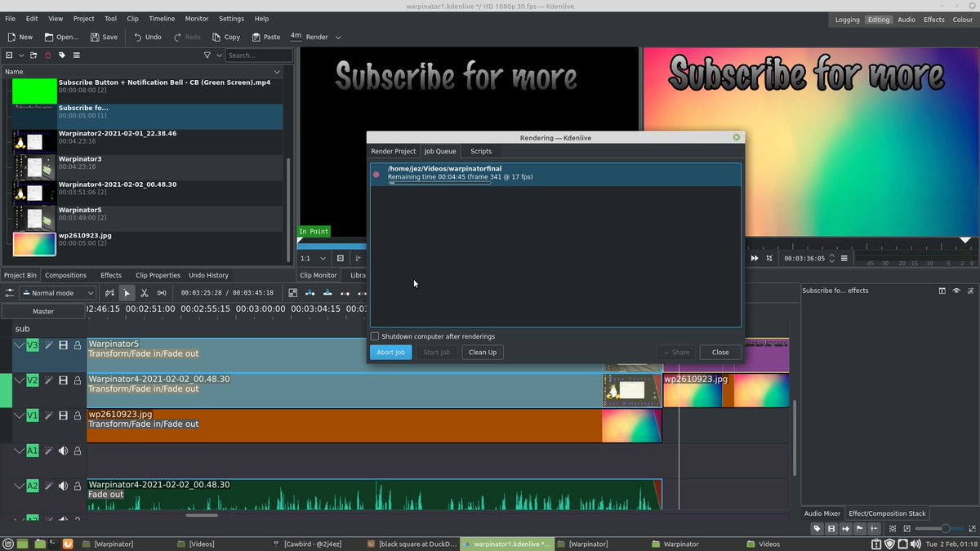Select the razor (scissors) tool in timeline toolbar
Screen dimensions: 980x551
[x=144, y=293]
